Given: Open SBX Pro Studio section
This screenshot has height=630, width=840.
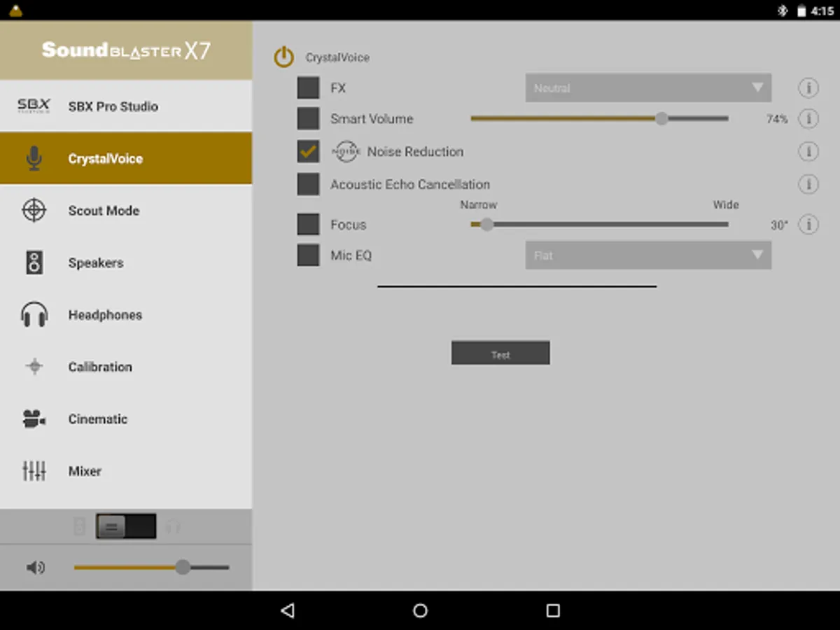Looking at the screenshot, I should (126, 106).
